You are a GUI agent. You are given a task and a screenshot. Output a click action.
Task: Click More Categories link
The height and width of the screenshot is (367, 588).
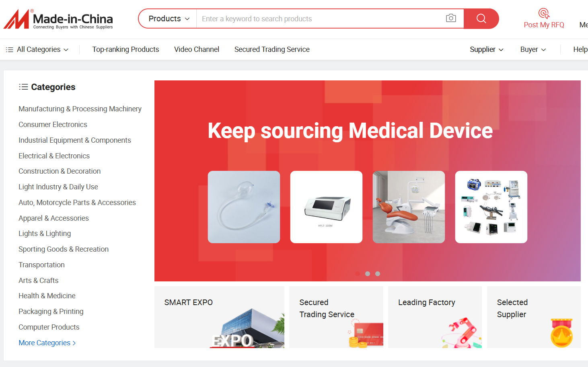tap(47, 343)
